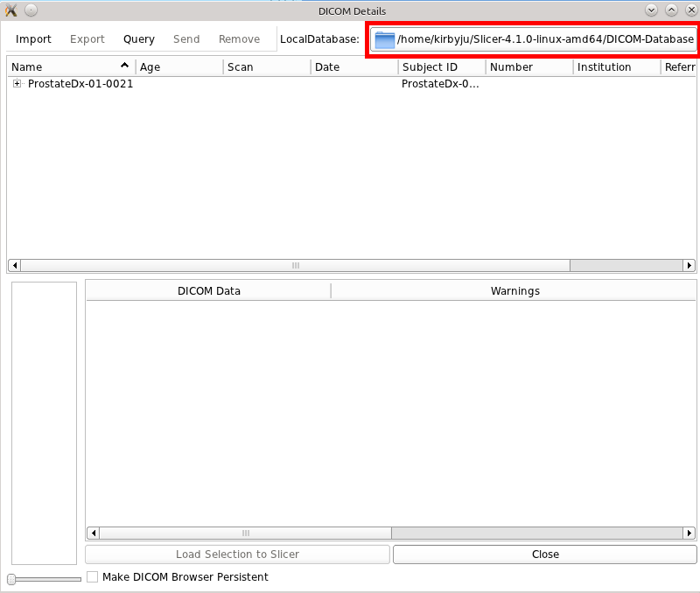700x593 pixels.
Task: Click the Send toolbar button
Action: pos(186,39)
